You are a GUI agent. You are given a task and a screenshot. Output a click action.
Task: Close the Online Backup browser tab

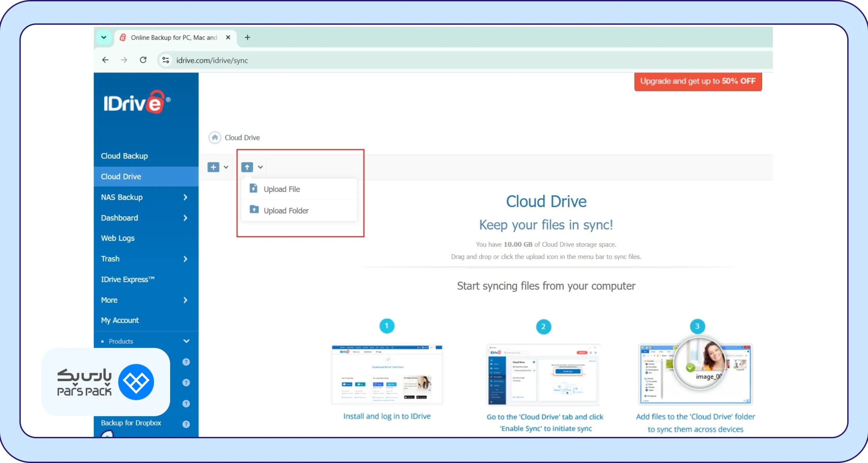point(228,37)
